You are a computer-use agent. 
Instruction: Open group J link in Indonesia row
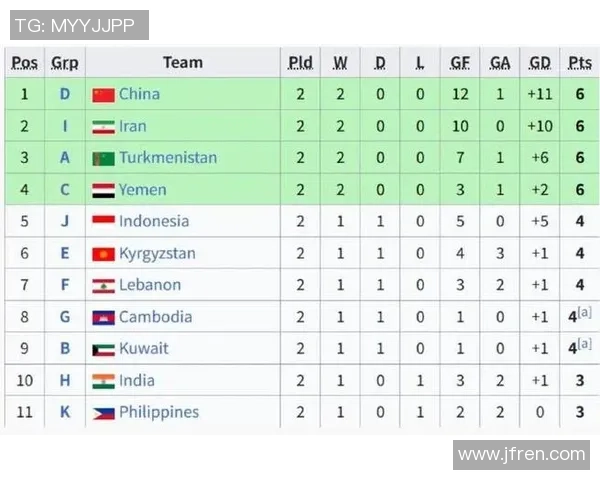(x=65, y=221)
